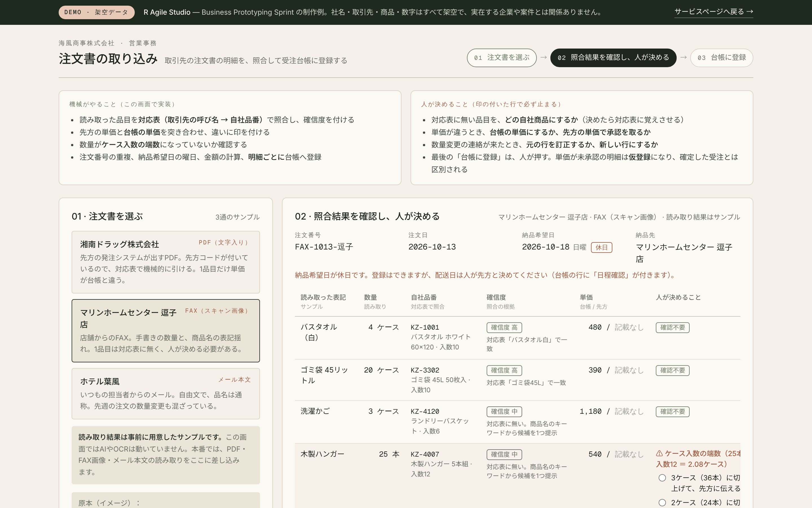812x508 pixels.
Task: Click the 3通のサンプル label
Action: point(238,217)
